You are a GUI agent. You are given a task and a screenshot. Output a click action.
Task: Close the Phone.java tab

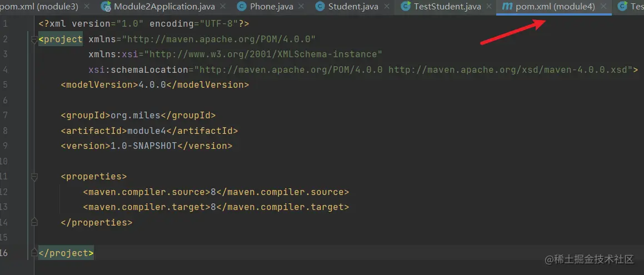pyautogui.click(x=302, y=7)
